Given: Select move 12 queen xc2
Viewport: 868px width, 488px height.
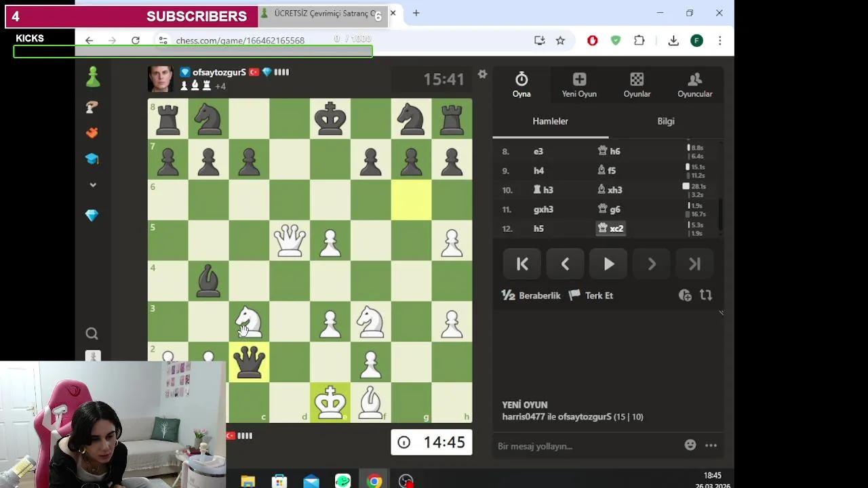Looking at the screenshot, I should pos(611,228).
